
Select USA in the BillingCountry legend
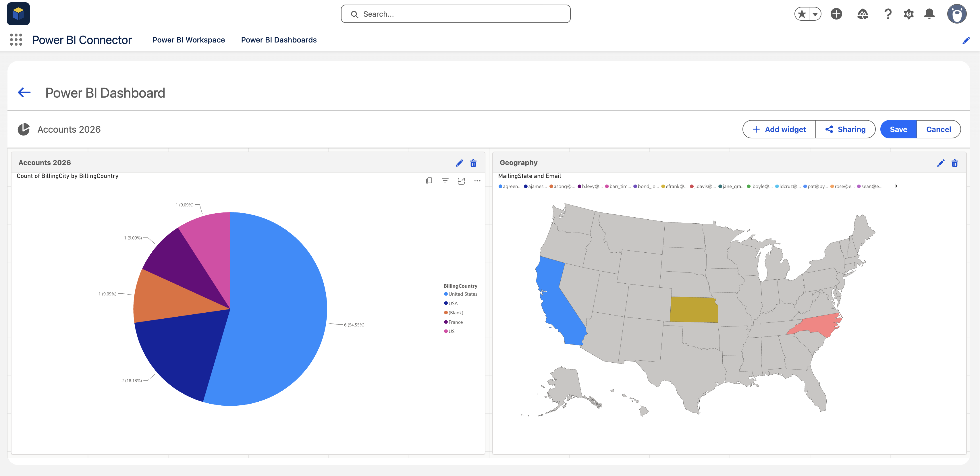click(451, 303)
